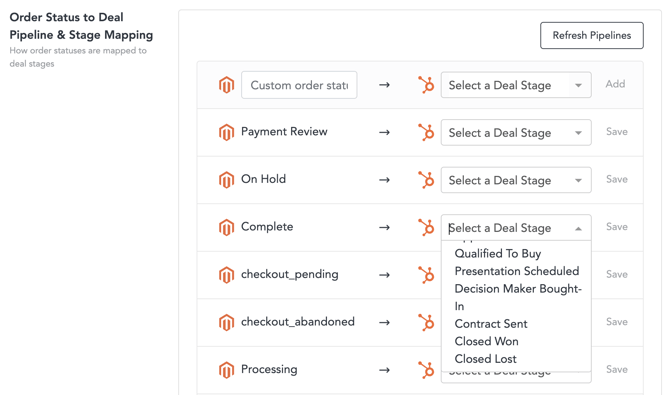Save the Payment Review mapping
The height and width of the screenshot is (395, 670).
617,132
